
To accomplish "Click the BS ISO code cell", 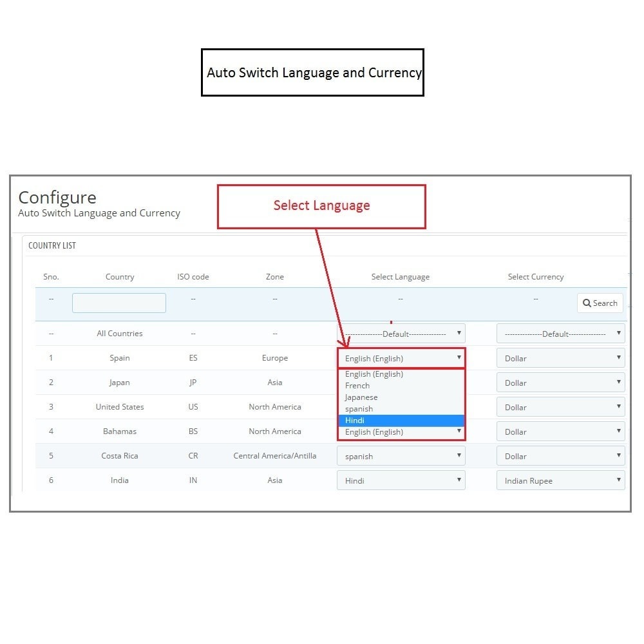I will tap(193, 431).
